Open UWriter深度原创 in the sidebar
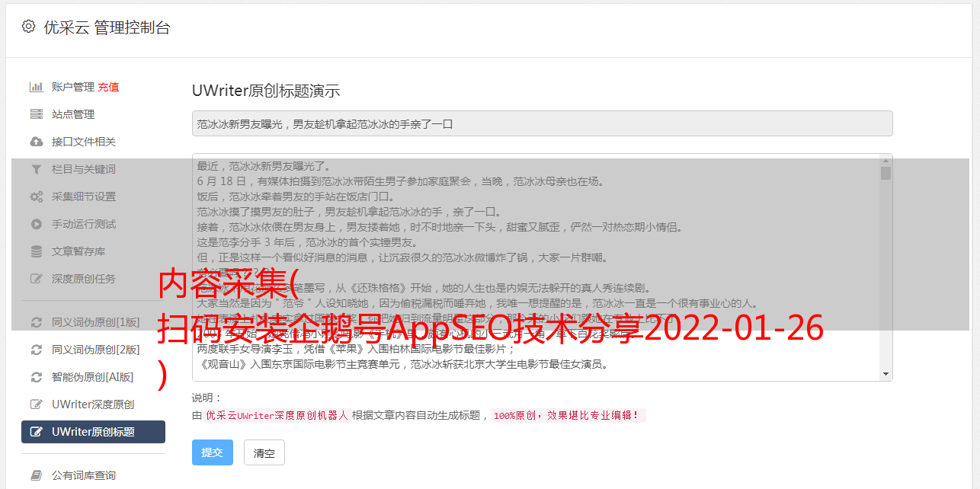Image resolution: width=980 pixels, height=489 pixels. 93,404
